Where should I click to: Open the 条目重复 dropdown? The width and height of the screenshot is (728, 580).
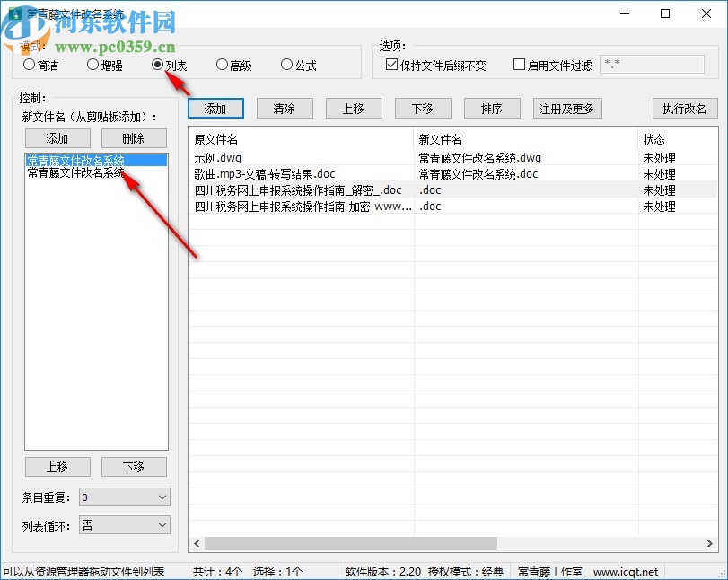(123, 497)
